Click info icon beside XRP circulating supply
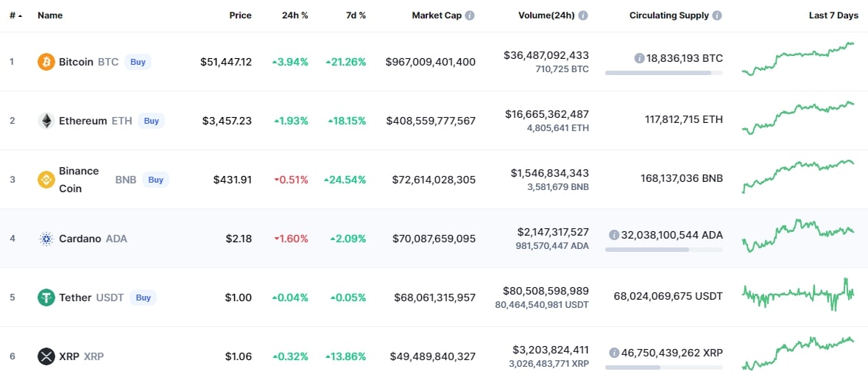The width and height of the screenshot is (868, 380). pos(614,352)
